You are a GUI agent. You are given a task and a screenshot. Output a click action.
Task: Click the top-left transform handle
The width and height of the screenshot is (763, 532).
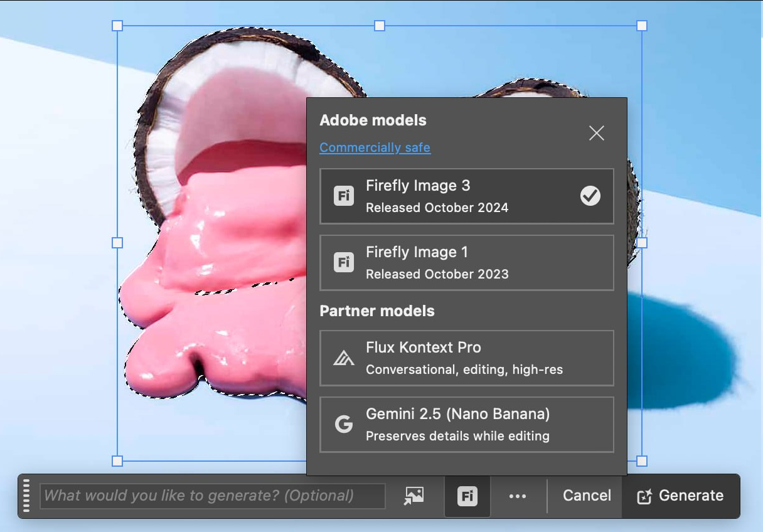pyautogui.click(x=117, y=26)
